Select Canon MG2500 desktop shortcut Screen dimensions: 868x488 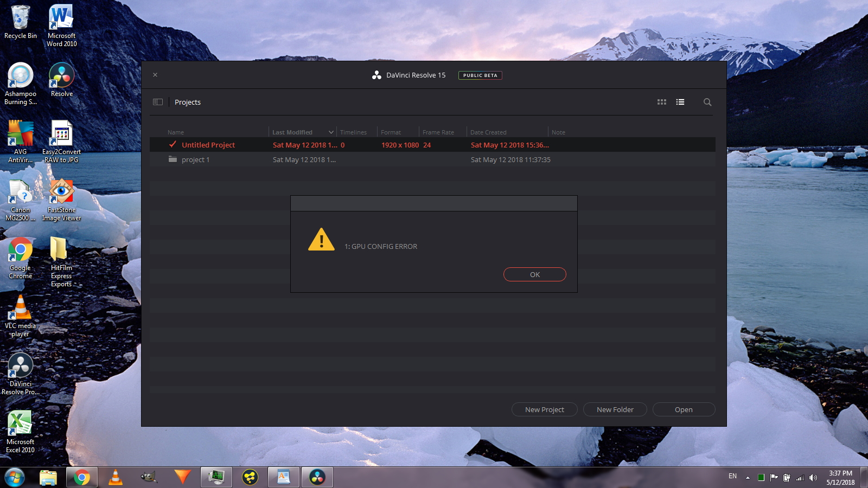[21, 200]
